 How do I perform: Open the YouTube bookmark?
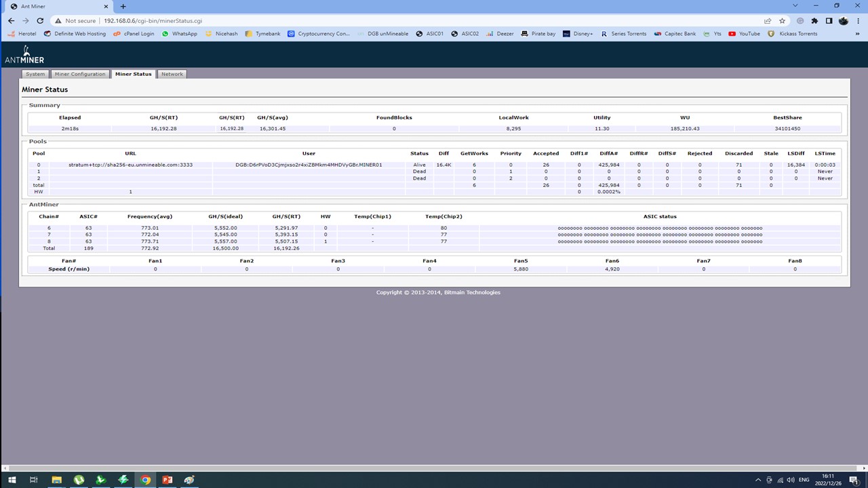coord(744,34)
